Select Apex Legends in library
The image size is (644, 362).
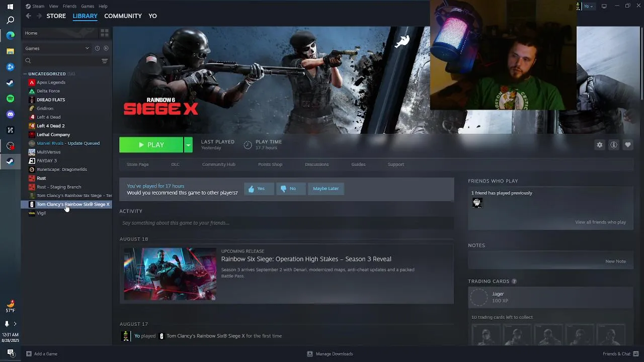pyautogui.click(x=51, y=82)
